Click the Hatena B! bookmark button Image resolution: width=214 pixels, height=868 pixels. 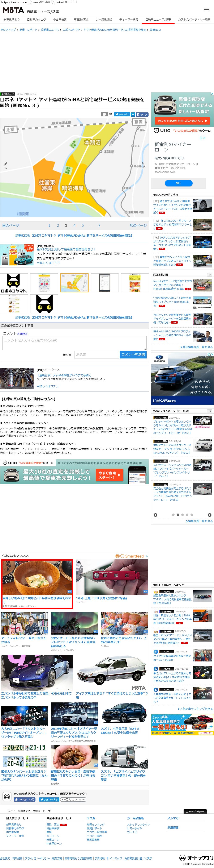coord(133,114)
